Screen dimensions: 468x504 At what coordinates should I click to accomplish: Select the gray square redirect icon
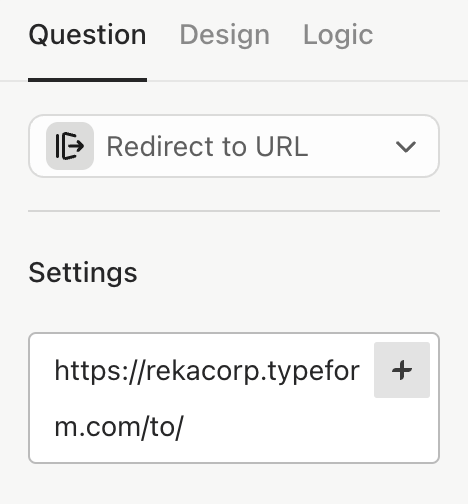70,146
